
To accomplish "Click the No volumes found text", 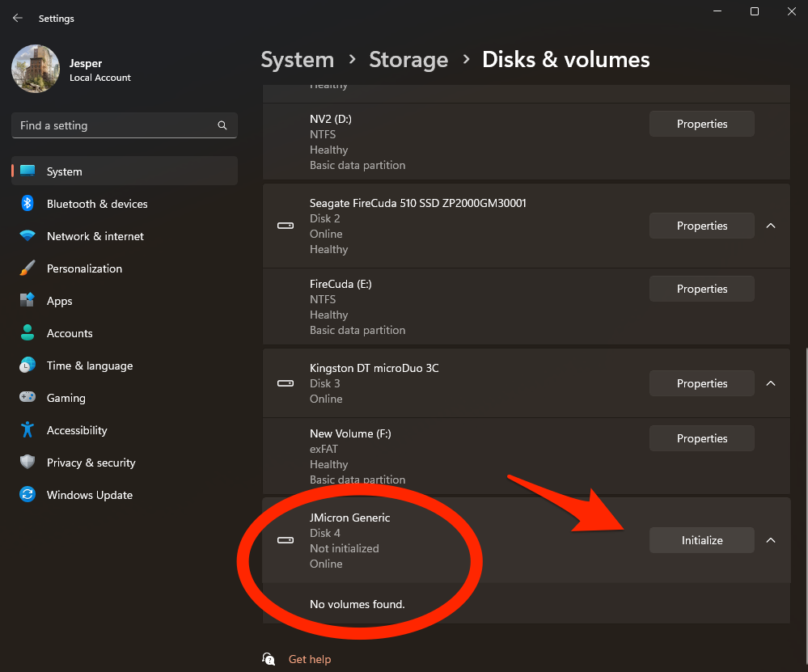I will click(357, 604).
